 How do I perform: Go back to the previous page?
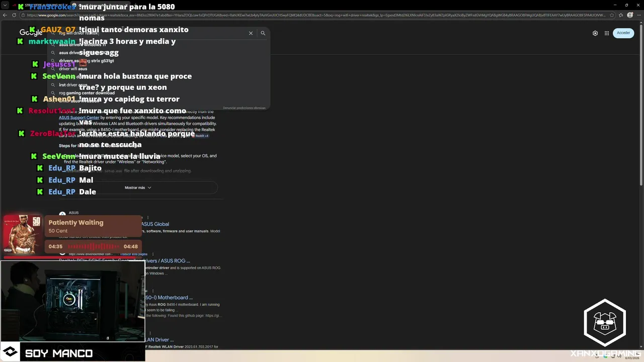tap(5, 15)
